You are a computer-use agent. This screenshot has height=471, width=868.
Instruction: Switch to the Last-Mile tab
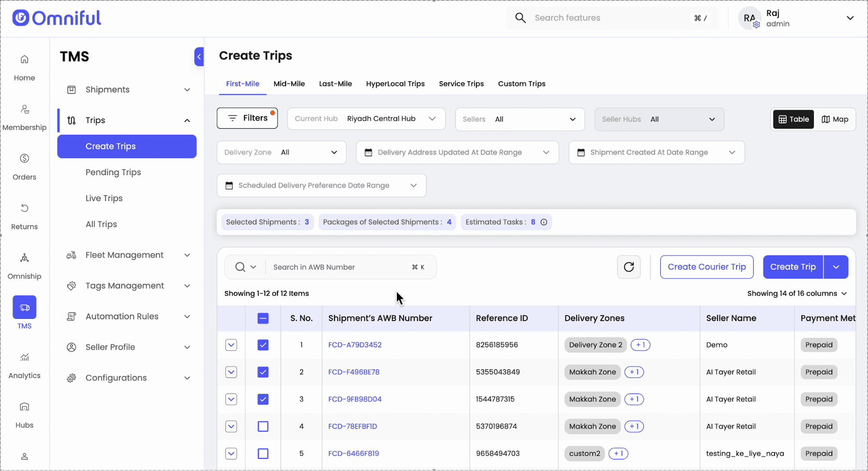[335, 83]
